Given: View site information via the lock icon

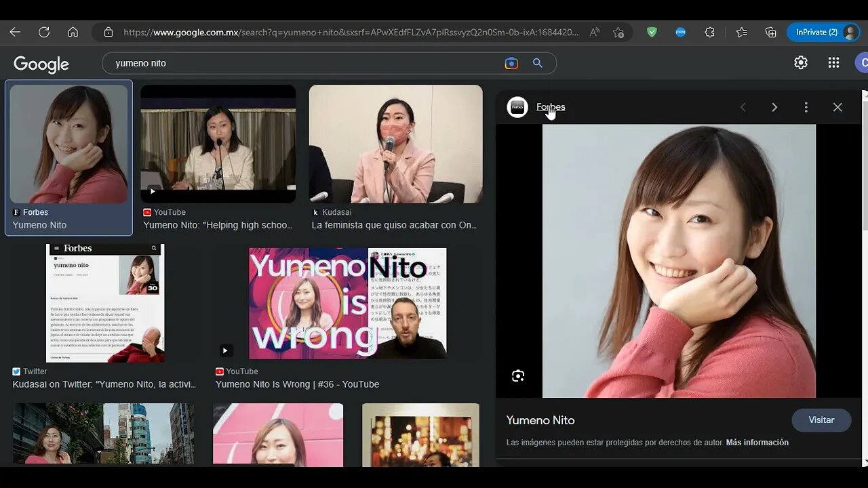Looking at the screenshot, I should 108,32.
